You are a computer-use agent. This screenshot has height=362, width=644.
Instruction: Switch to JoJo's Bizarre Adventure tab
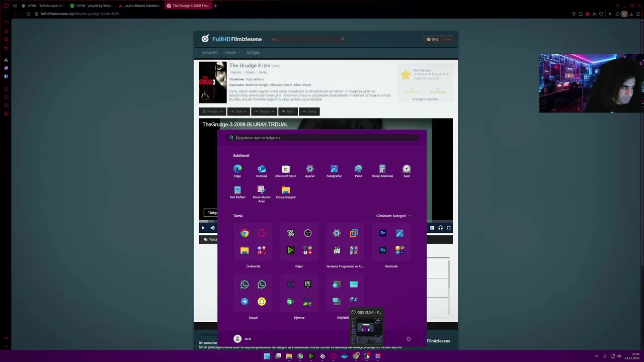pyautogui.click(x=139, y=6)
